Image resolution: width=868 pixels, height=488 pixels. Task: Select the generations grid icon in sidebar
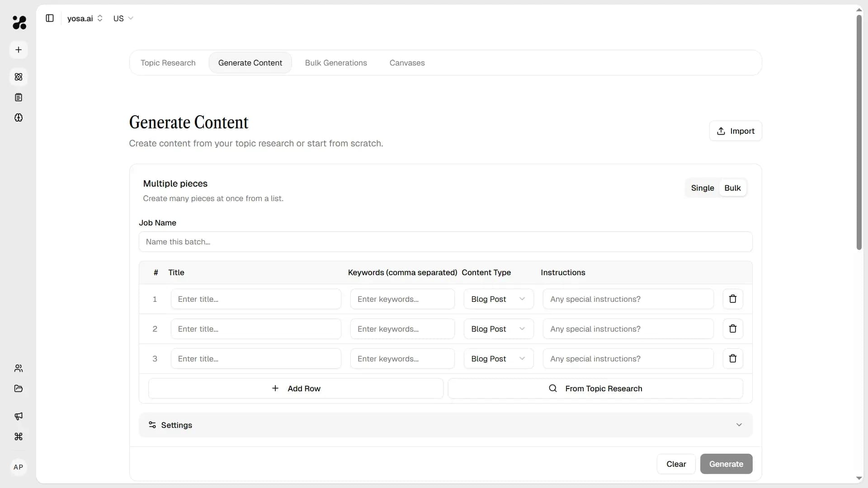click(18, 77)
